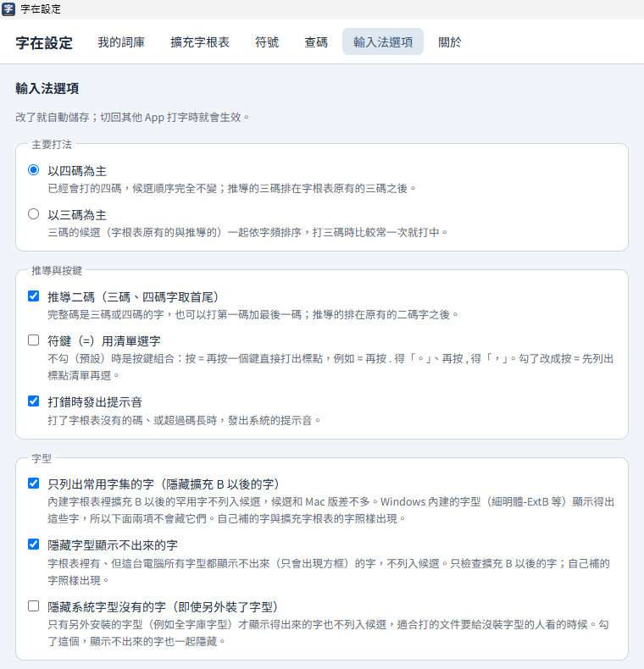Click the 打錯時發出提示音 label text
The height and width of the screenshot is (669, 644).
pos(95,402)
